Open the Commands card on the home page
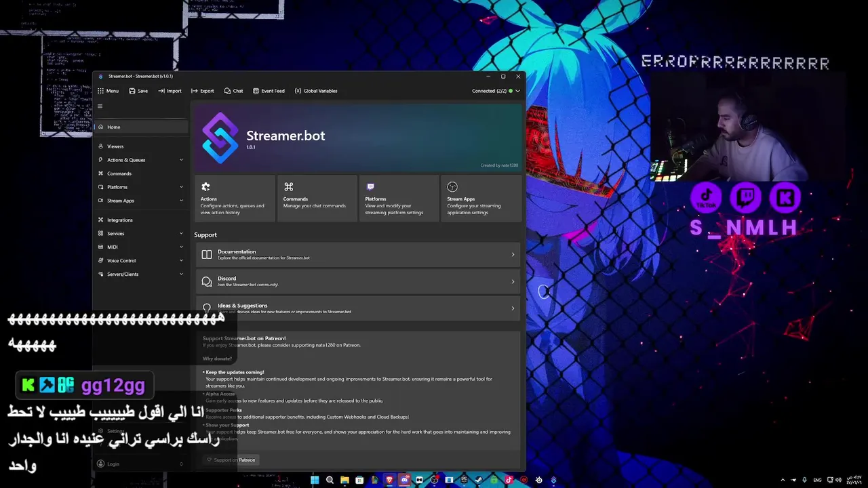The image size is (868, 488). pyautogui.click(x=317, y=199)
